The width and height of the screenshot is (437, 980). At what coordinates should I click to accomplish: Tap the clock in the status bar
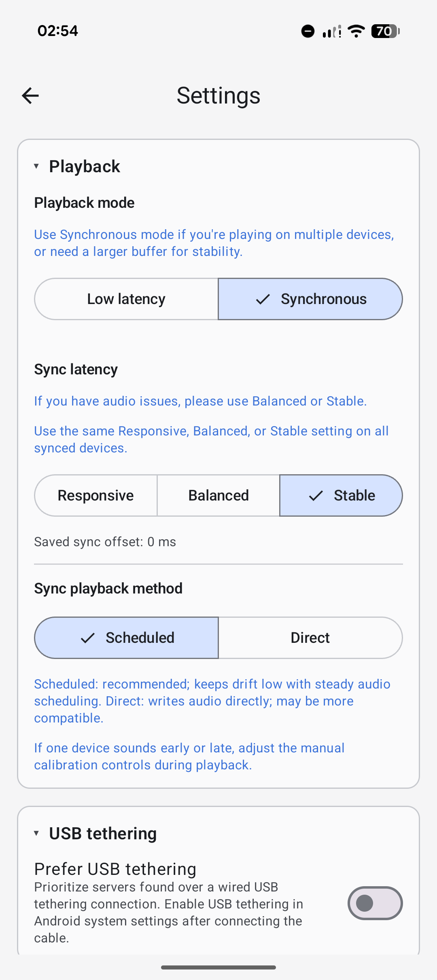(58, 31)
